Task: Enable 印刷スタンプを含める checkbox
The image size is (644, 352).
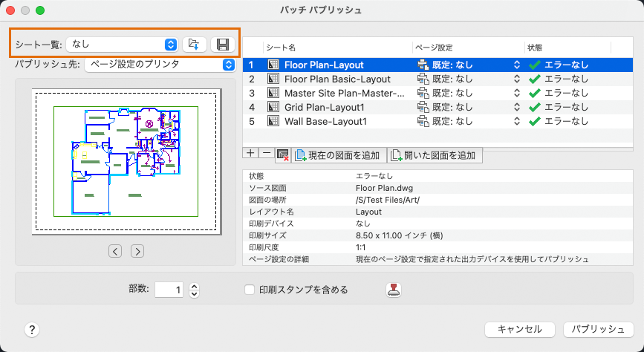Action: click(250, 290)
